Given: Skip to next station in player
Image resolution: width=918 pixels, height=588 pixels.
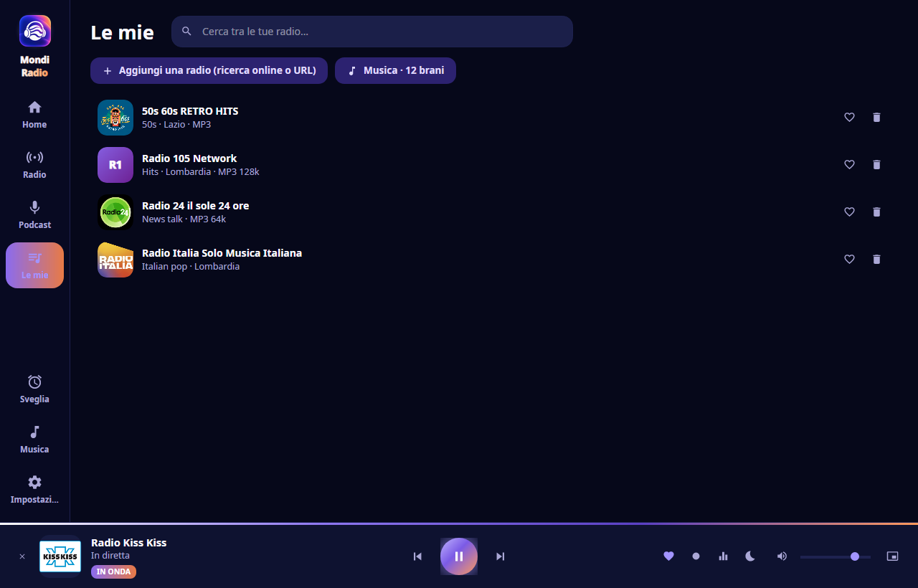Looking at the screenshot, I should (x=501, y=556).
